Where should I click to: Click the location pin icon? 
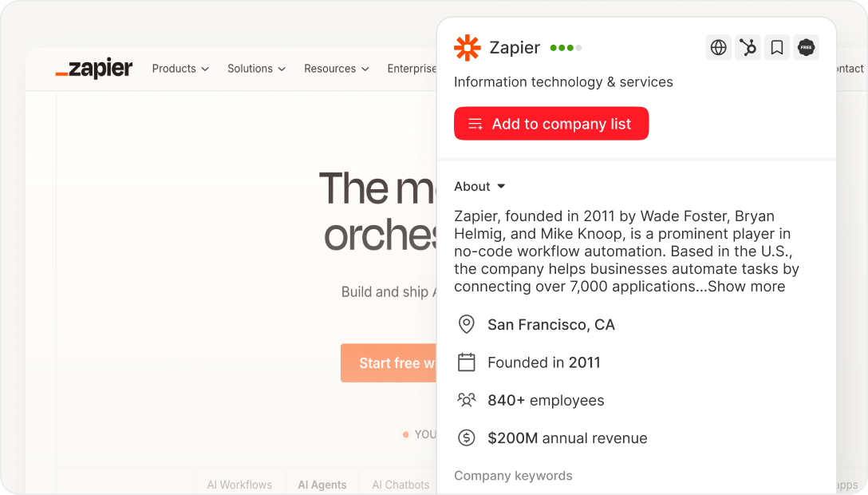[466, 324]
